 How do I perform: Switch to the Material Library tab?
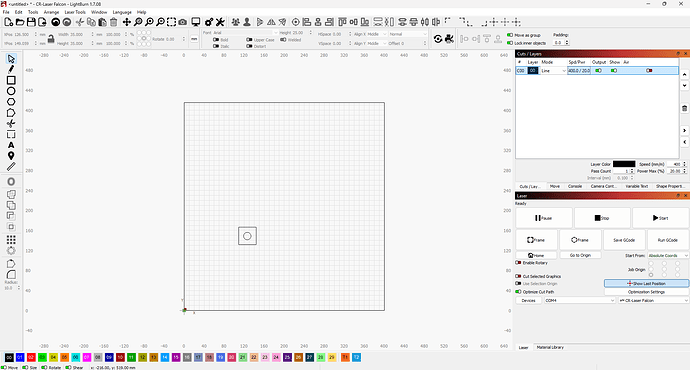550,347
